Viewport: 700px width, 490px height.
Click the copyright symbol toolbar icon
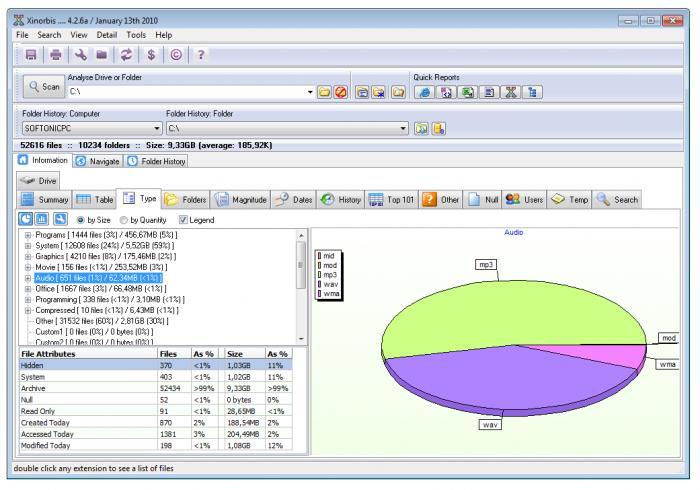pyautogui.click(x=176, y=55)
